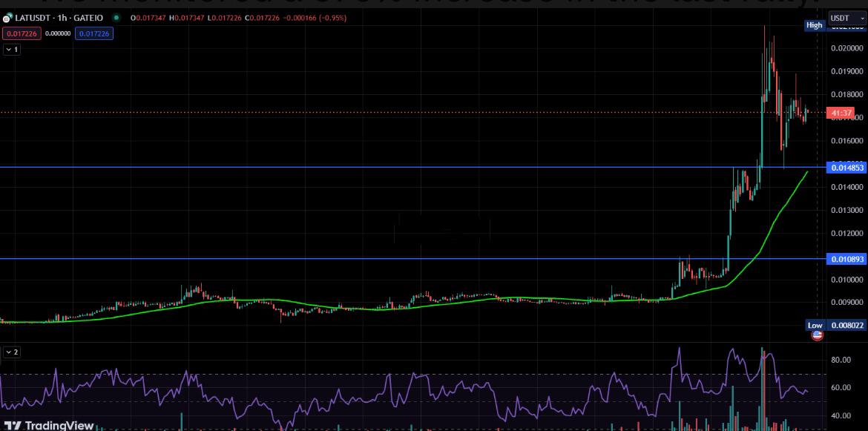Click the H0.017347 high value
The image size is (868, 431).
pyautogui.click(x=186, y=19)
